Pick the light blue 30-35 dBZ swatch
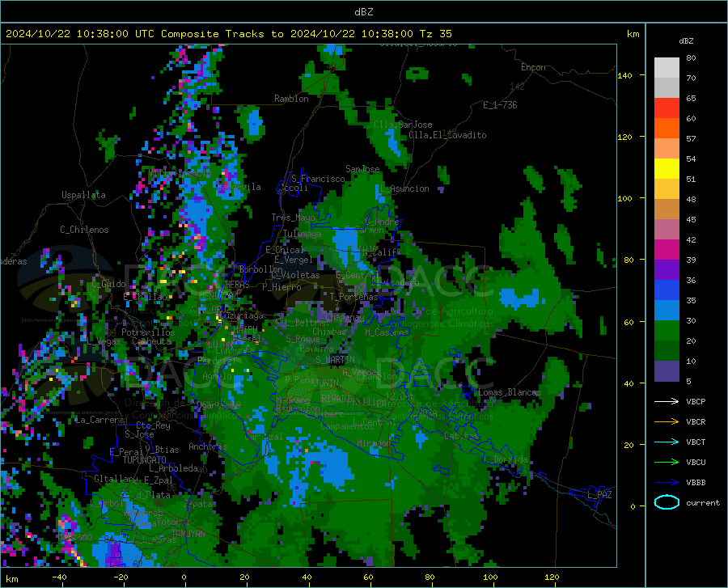The image size is (728, 588). click(667, 311)
